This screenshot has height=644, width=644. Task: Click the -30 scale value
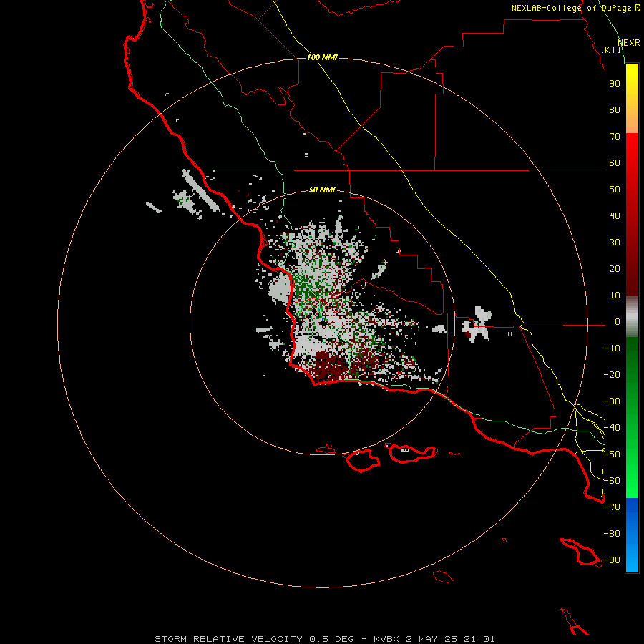coord(612,401)
